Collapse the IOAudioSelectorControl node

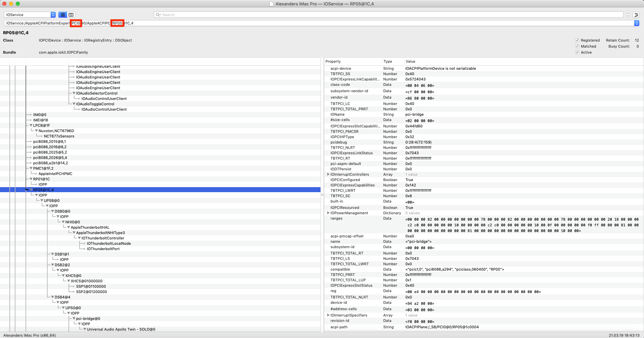coord(74,93)
